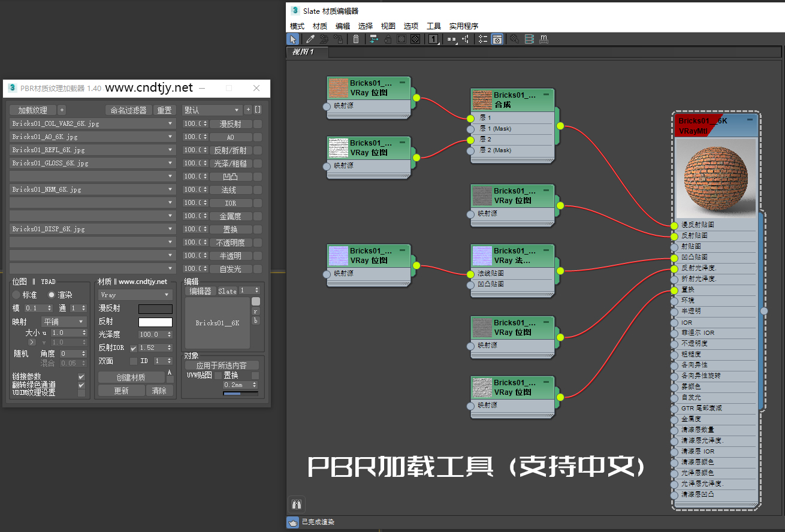Toggle the 翻转绿色通道 checkbox

81,385
